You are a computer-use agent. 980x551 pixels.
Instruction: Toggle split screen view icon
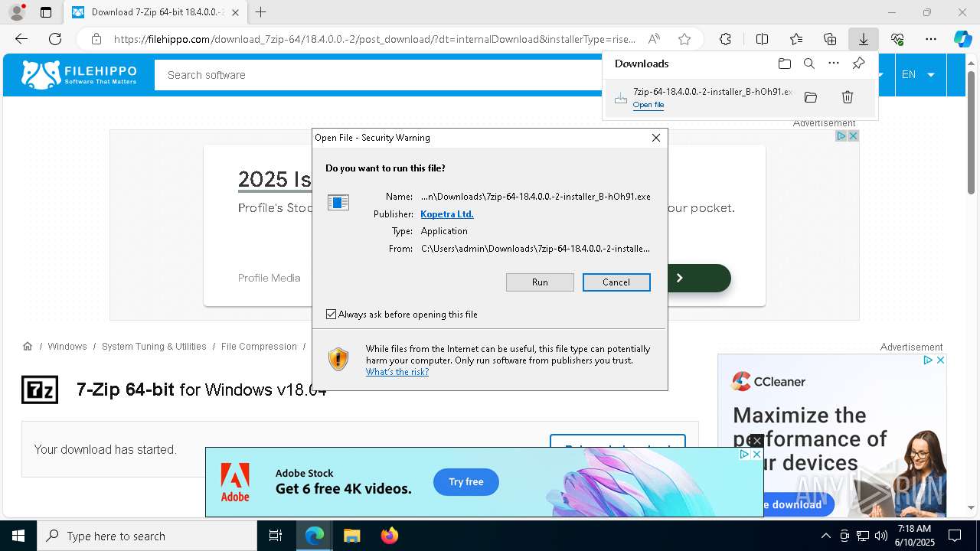click(762, 39)
